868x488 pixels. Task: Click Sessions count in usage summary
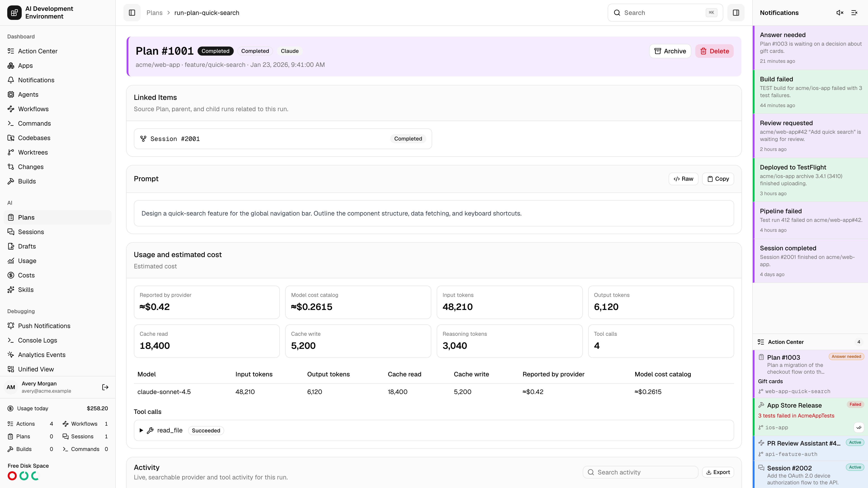pyautogui.click(x=85, y=436)
